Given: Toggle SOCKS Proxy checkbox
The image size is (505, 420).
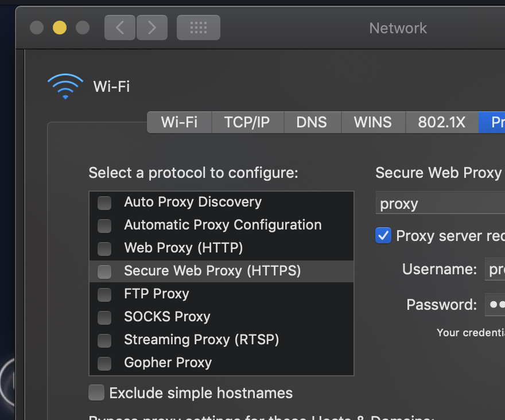Looking at the screenshot, I should click(104, 317).
